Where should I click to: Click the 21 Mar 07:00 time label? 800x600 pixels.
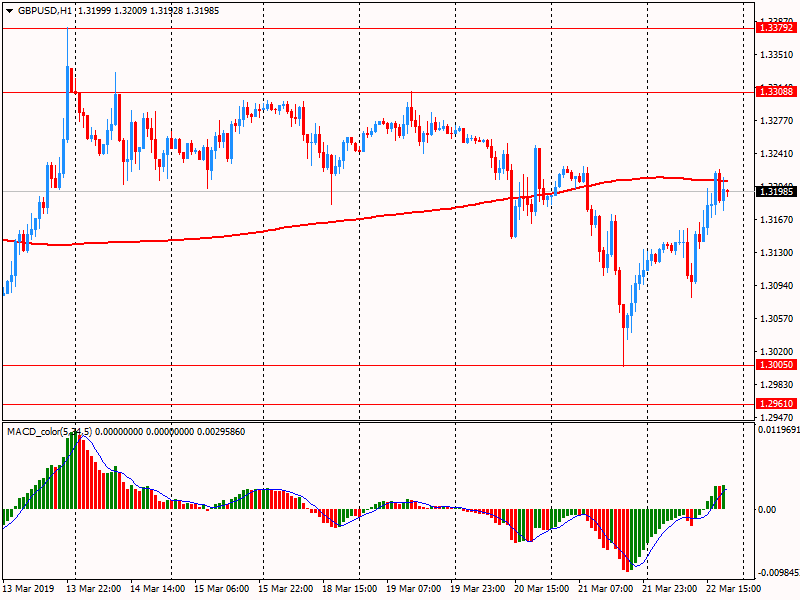coord(605,590)
